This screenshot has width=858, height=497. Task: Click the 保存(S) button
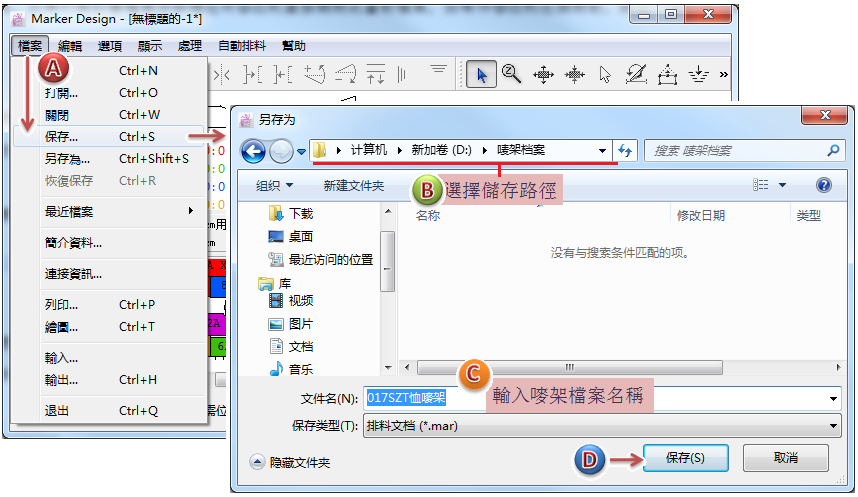click(685, 458)
